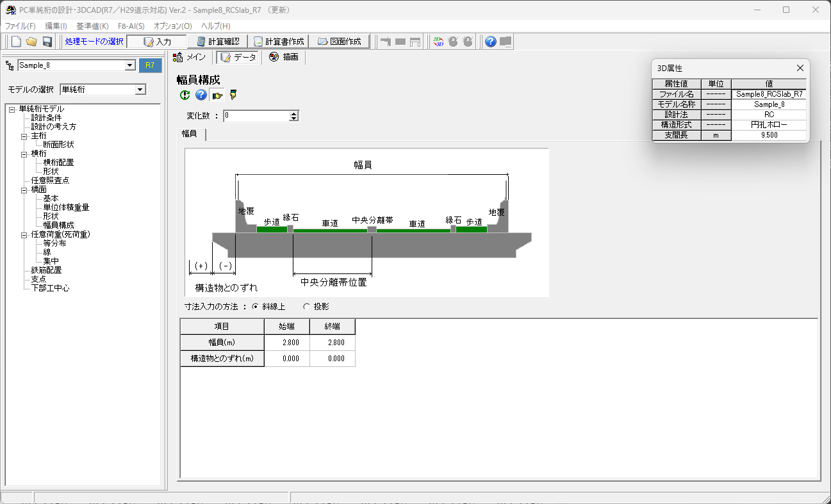Click blue help icon under 幅員構成
The height and width of the screenshot is (504, 831).
point(201,95)
